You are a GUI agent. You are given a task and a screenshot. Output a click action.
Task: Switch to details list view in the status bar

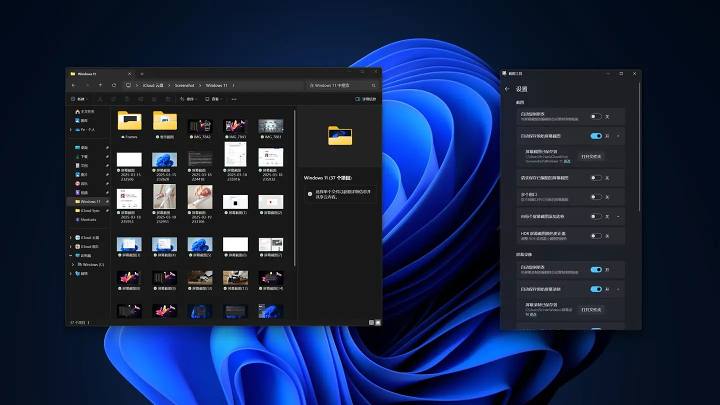click(371, 322)
